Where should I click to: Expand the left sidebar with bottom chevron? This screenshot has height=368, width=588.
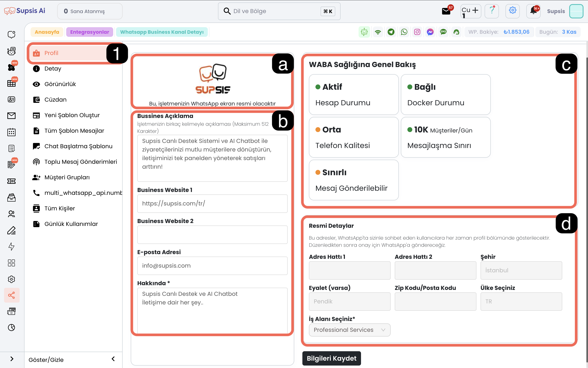tap(12, 359)
